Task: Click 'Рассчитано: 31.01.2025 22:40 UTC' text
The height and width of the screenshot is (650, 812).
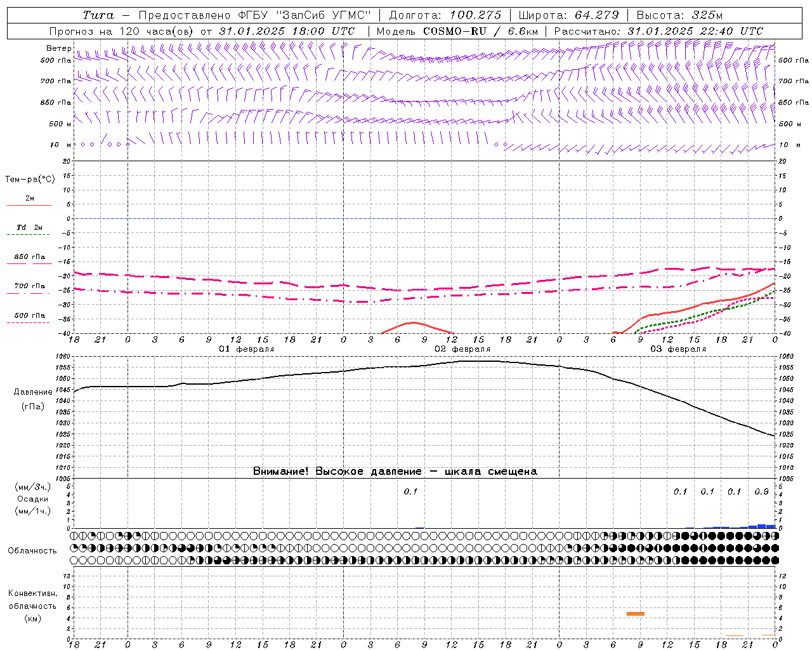Action: click(x=658, y=31)
